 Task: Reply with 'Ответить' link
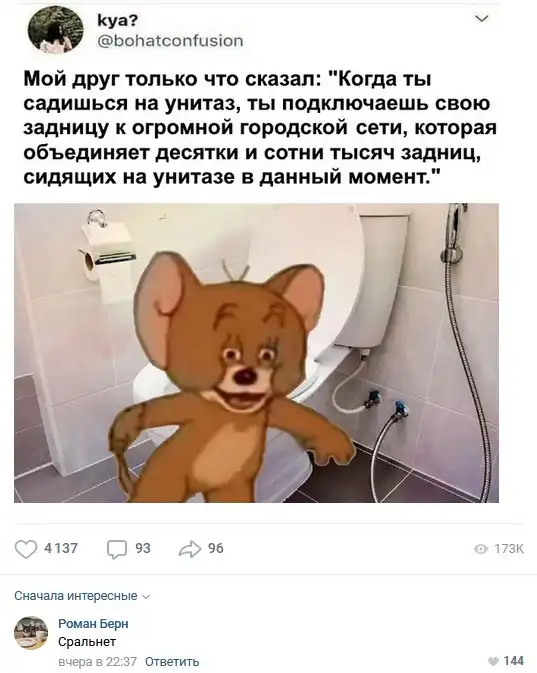coord(172,661)
